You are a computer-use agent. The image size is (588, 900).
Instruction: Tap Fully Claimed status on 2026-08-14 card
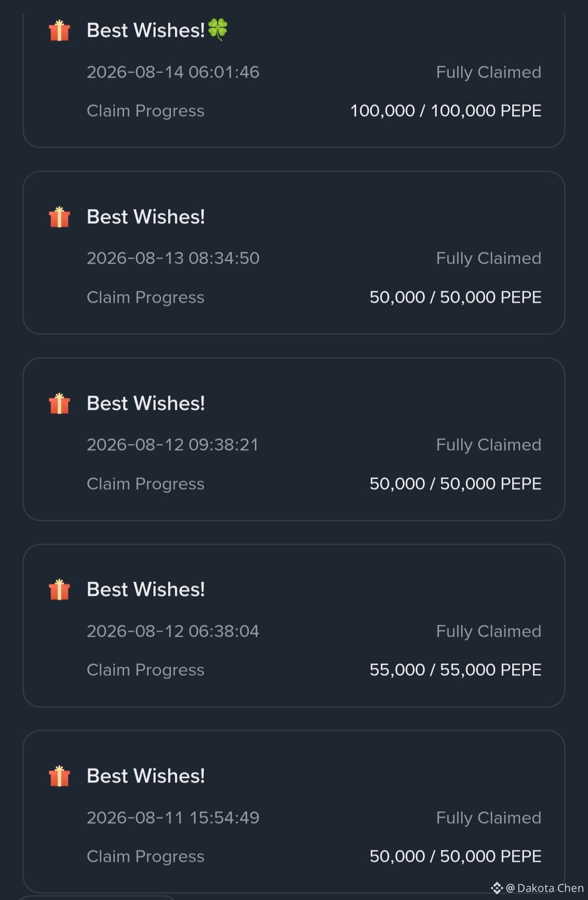[x=489, y=73]
